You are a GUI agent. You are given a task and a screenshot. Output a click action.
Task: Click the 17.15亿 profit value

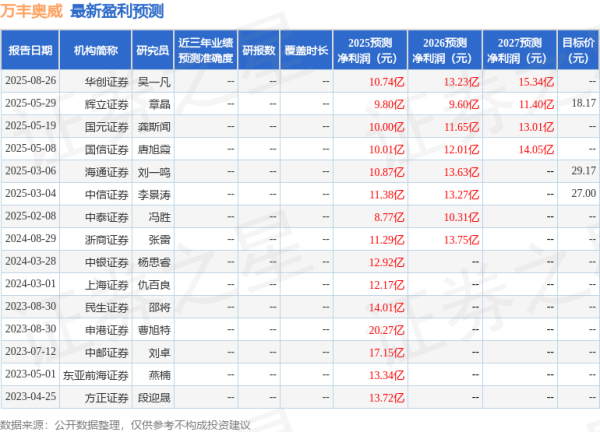(x=386, y=353)
